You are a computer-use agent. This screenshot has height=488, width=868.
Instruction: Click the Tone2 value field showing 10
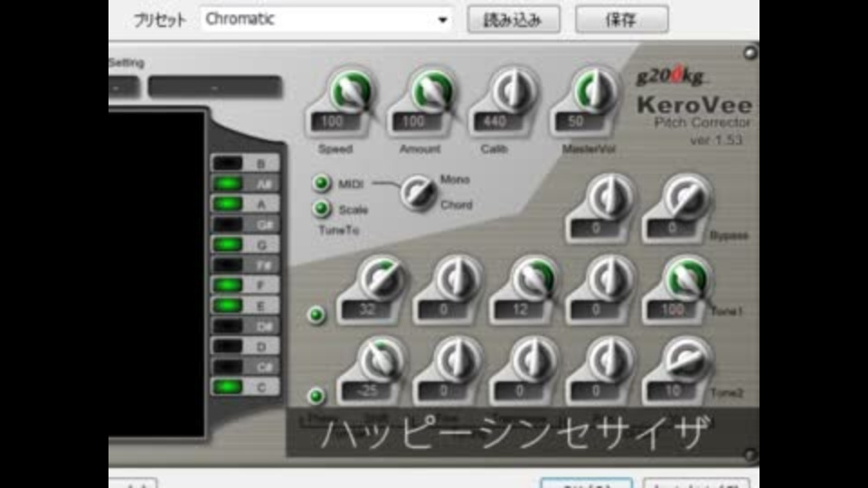671,391
